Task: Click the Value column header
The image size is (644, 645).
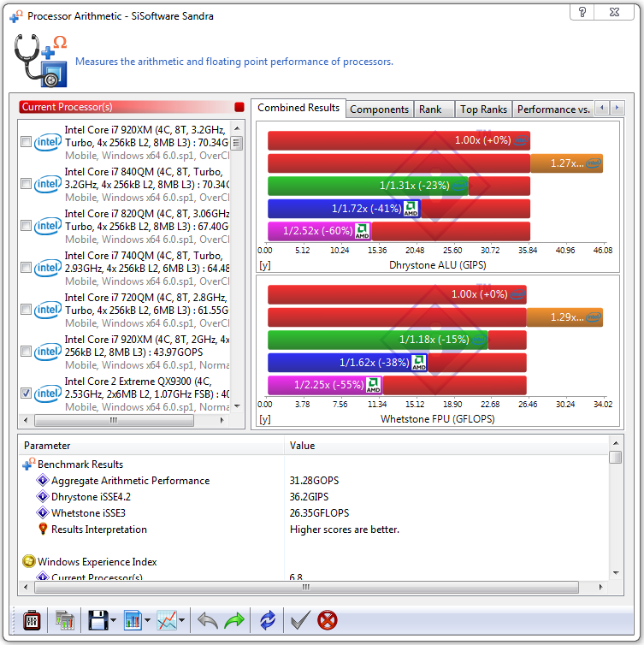Action: (446, 446)
